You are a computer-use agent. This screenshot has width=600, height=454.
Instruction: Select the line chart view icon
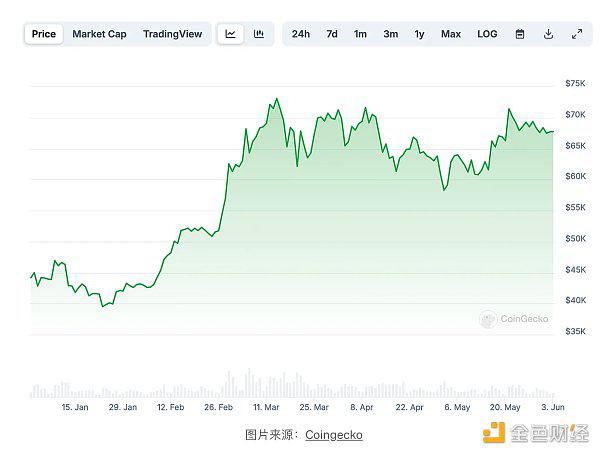click(x=230, y=34)
